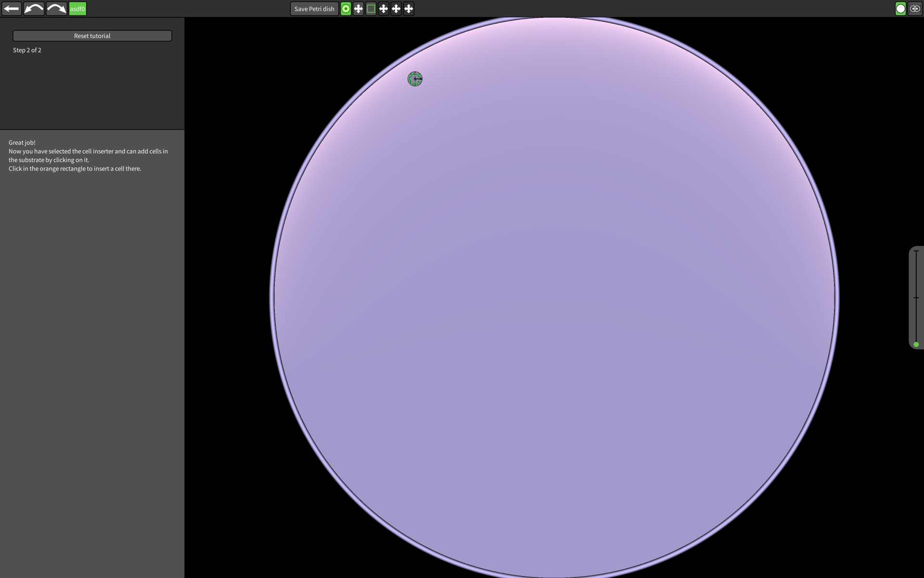
Task: Click the last move-arrows icon in the toolbar
Action: (408, 9)
